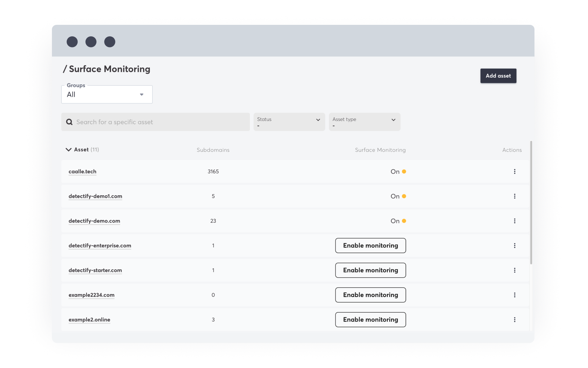Enable monitoring for example2.online
The width and height of the screenshot is (588, 368).
pos(370,320)
